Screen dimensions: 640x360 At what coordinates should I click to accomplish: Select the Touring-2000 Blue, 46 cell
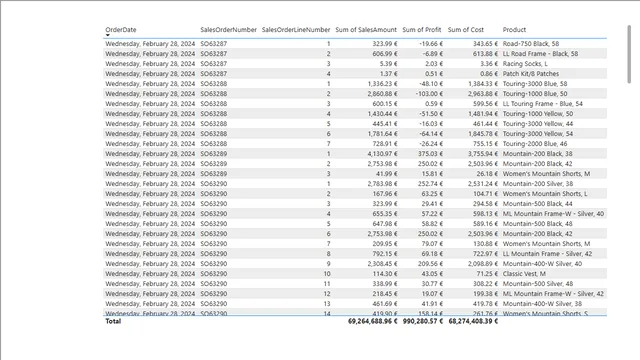click(x=535, y=144)
